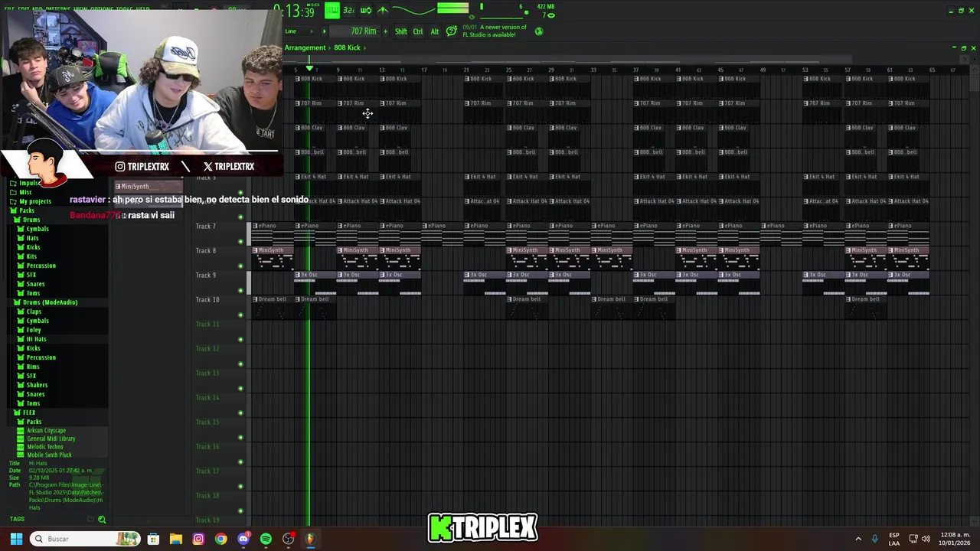Open the Hats folder under Drums
Image resolution: width=980 pixels, height=551 pixels.
(32, 238)
